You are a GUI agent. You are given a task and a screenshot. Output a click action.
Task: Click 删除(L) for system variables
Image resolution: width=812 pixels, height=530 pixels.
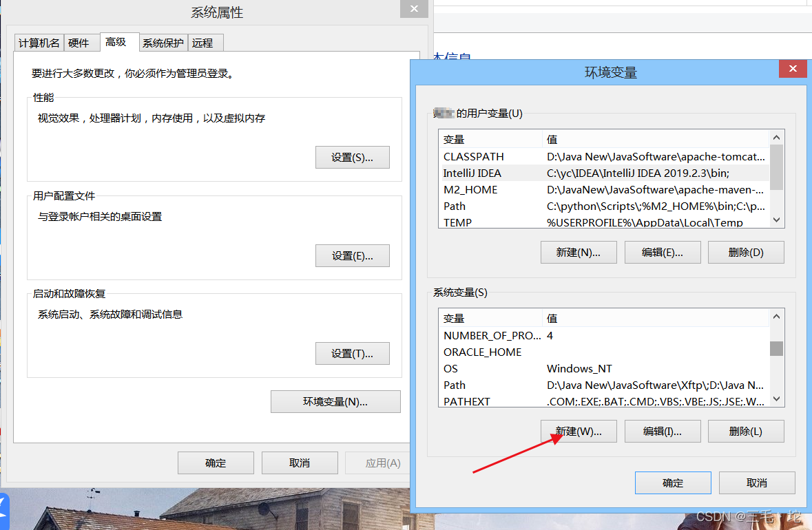(746, 431)
